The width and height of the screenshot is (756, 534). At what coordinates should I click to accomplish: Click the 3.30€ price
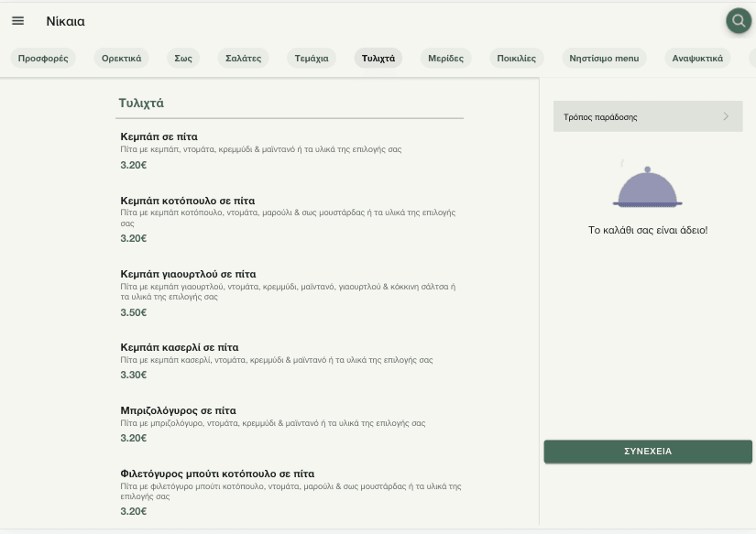(134, 375)
